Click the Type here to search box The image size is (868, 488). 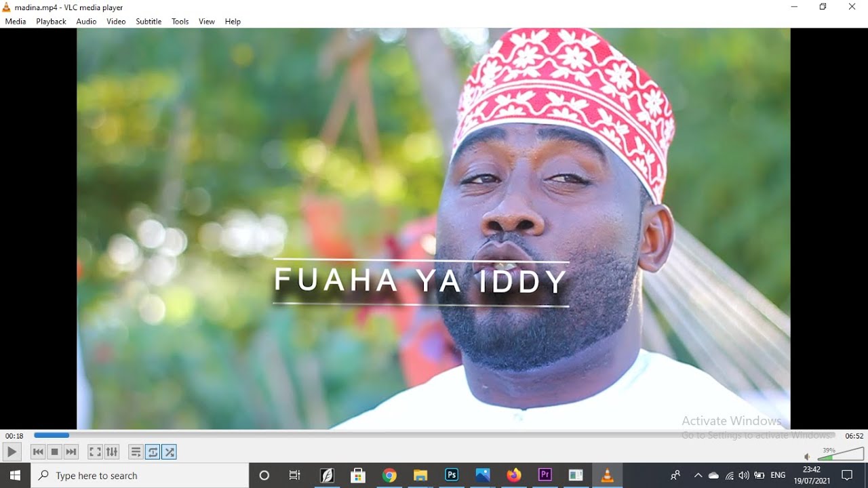[140, 475]
